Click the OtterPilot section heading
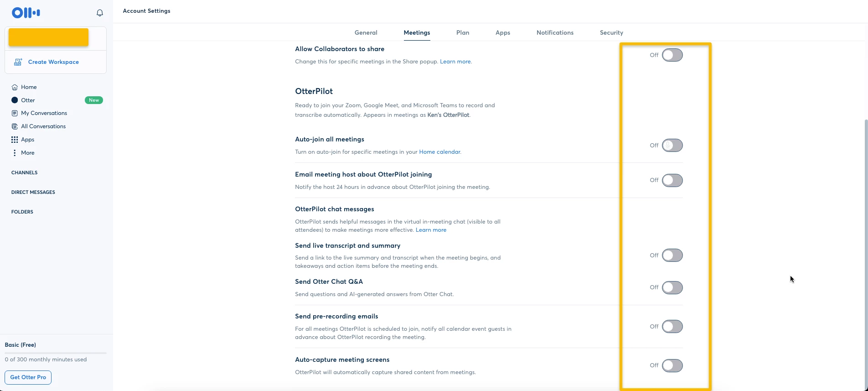Screen dimensions: 868x391 (314, 91)
